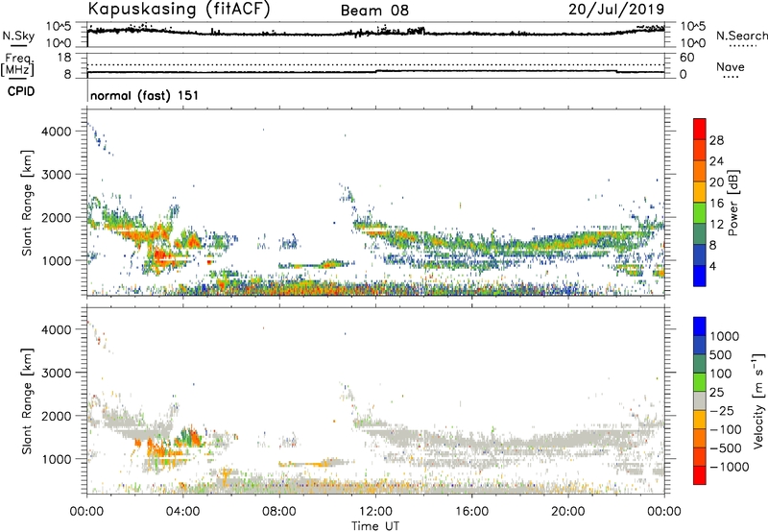Screen dimensions: 768x532
Task: Click the −500 tick on Velocity colorbar
Action: [x=726, y=447]
